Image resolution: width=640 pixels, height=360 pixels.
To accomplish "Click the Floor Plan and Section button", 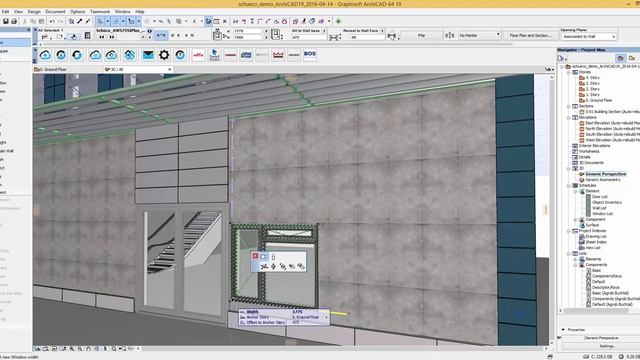I will (x=531, y=36).
